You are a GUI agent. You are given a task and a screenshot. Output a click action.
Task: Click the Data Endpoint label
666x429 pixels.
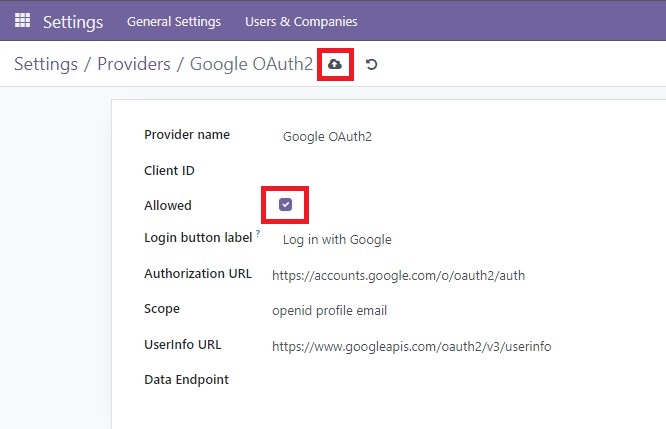click(186, 379)
